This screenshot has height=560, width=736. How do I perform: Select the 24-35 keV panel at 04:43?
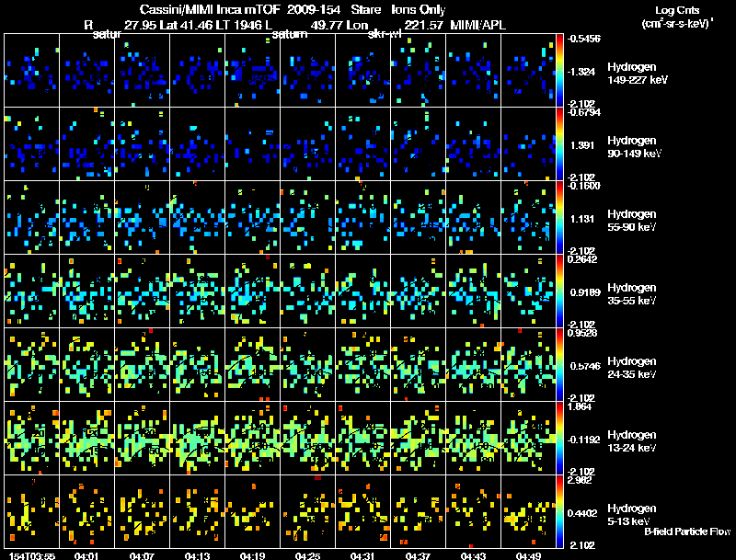[473, 365]
